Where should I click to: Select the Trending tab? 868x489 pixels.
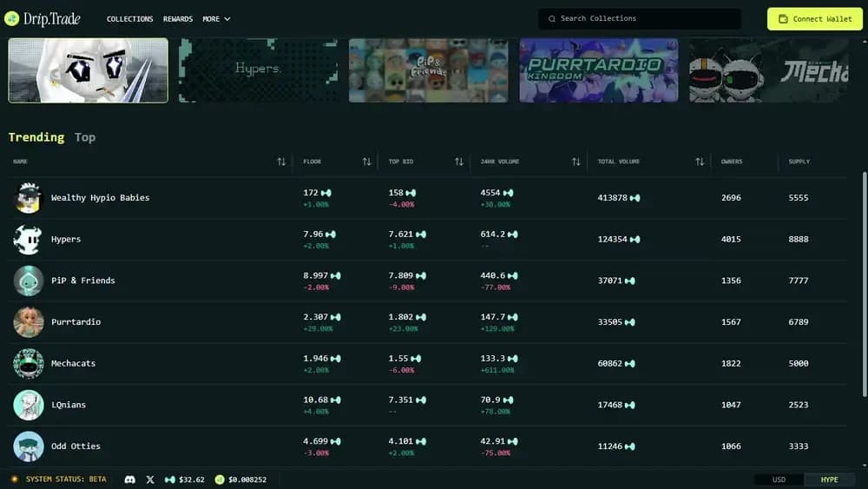click(36, 137)
